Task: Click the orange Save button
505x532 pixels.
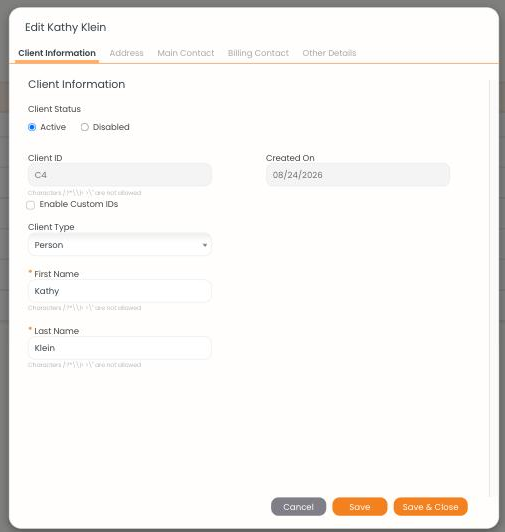Action: (360, 507)
